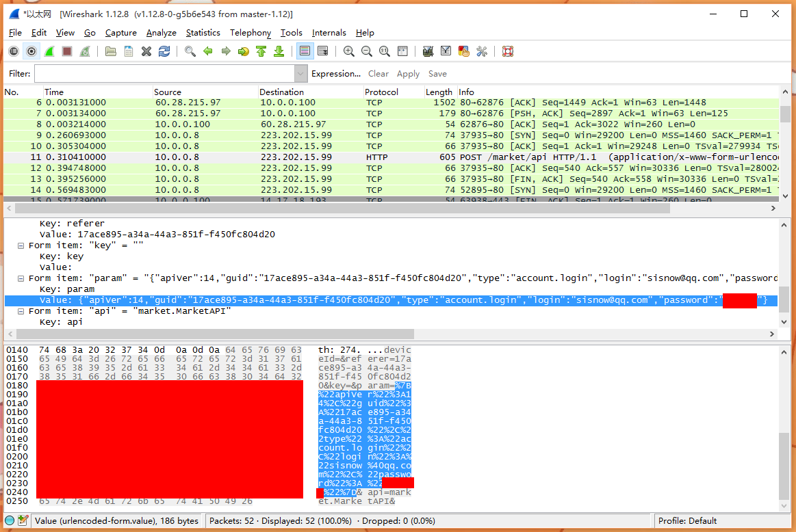Open the capture interfaces list icon
This screenshot has height=532, width=796.
[14, 51]
